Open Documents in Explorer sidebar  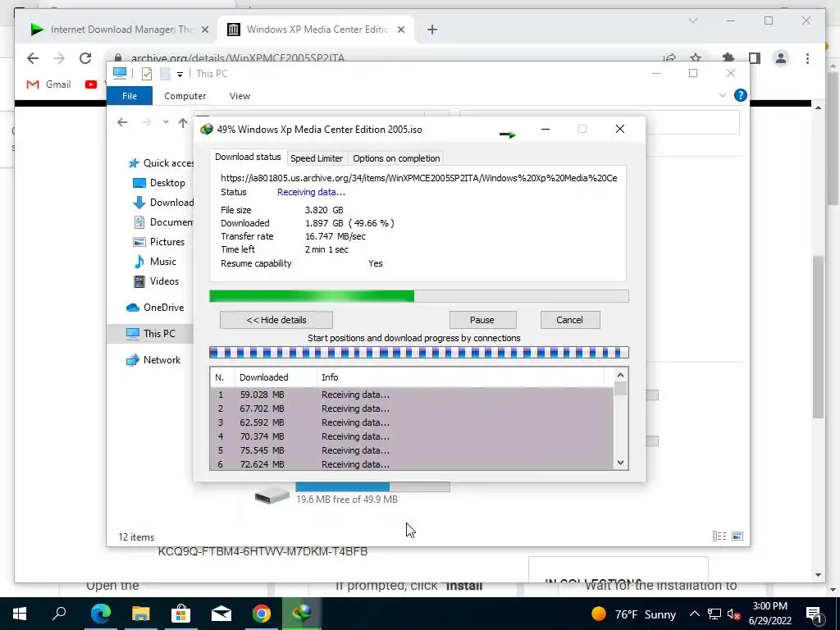coord(163,221)
